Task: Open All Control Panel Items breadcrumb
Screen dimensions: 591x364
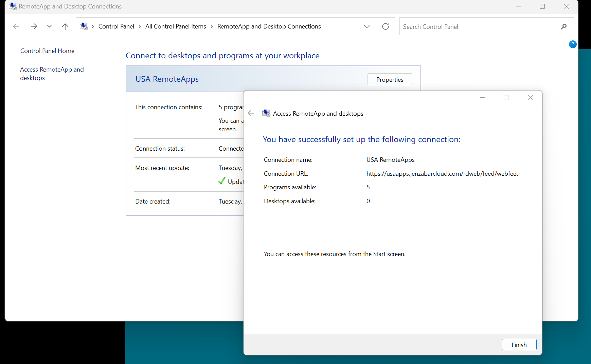Action: point(176,26)
